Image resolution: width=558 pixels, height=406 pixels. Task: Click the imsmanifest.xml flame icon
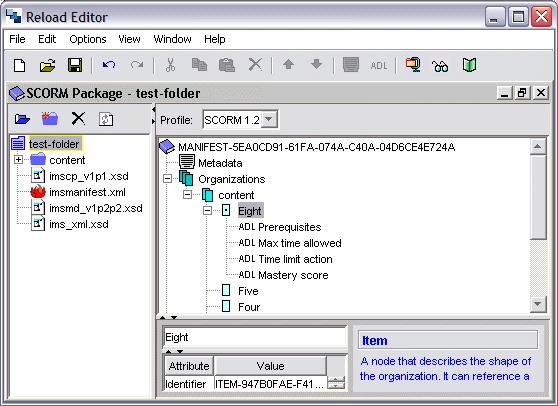38,192
